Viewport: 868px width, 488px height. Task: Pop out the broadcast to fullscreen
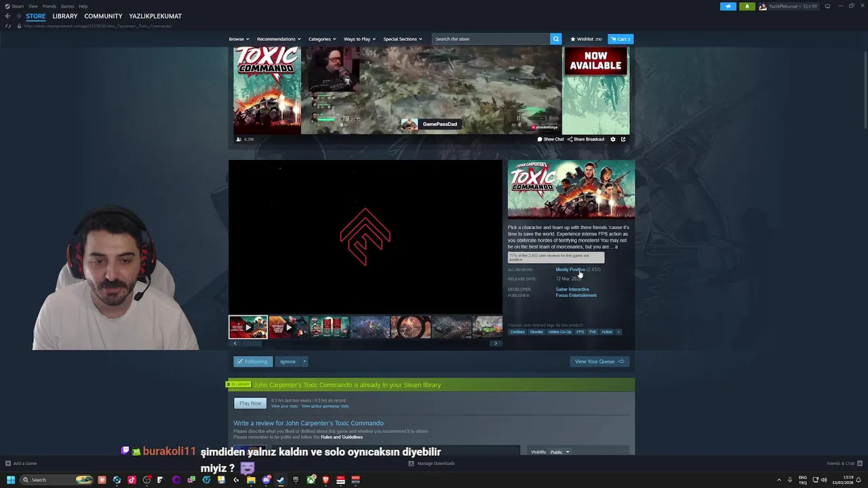[x=623, y=139]
